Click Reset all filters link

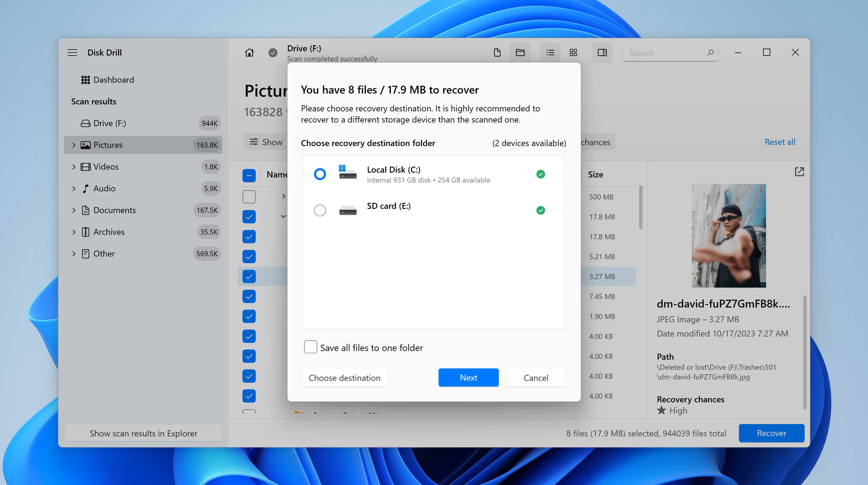coord(780,142)
